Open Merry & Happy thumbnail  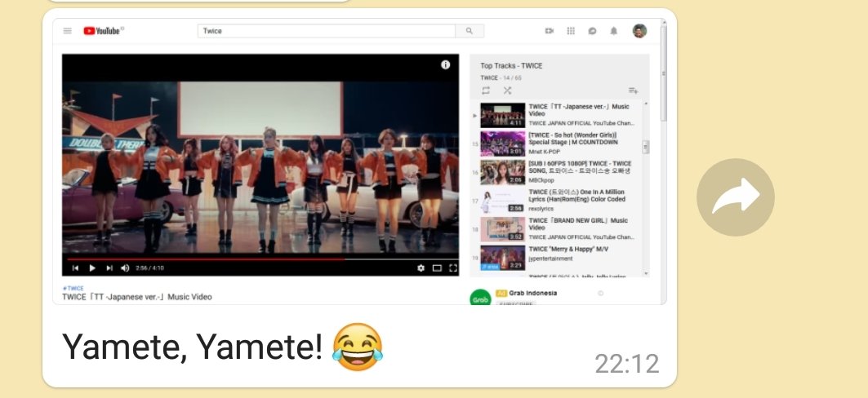click(503, 258)
